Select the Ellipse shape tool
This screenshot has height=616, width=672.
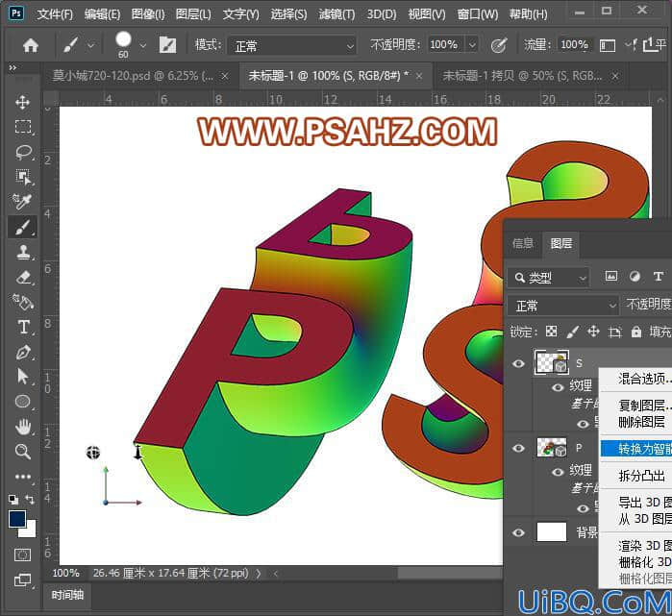pos(22,402)
